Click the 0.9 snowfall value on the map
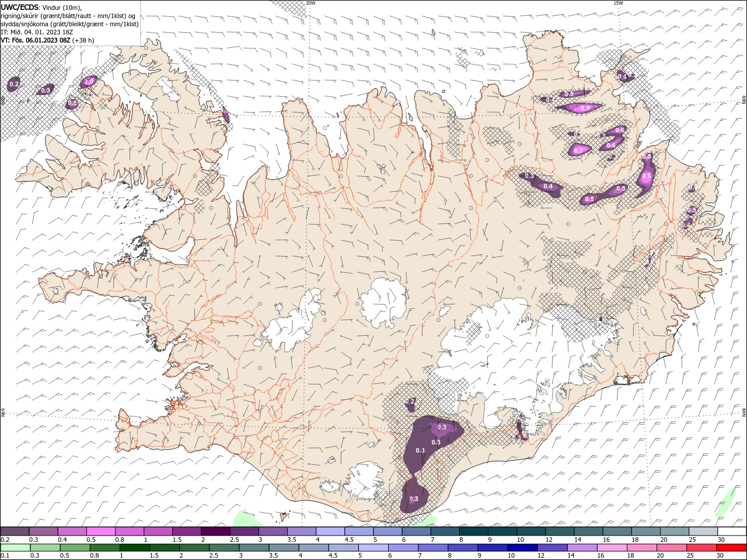The width and height of the screenshot is (747, 560). point(585,108)
